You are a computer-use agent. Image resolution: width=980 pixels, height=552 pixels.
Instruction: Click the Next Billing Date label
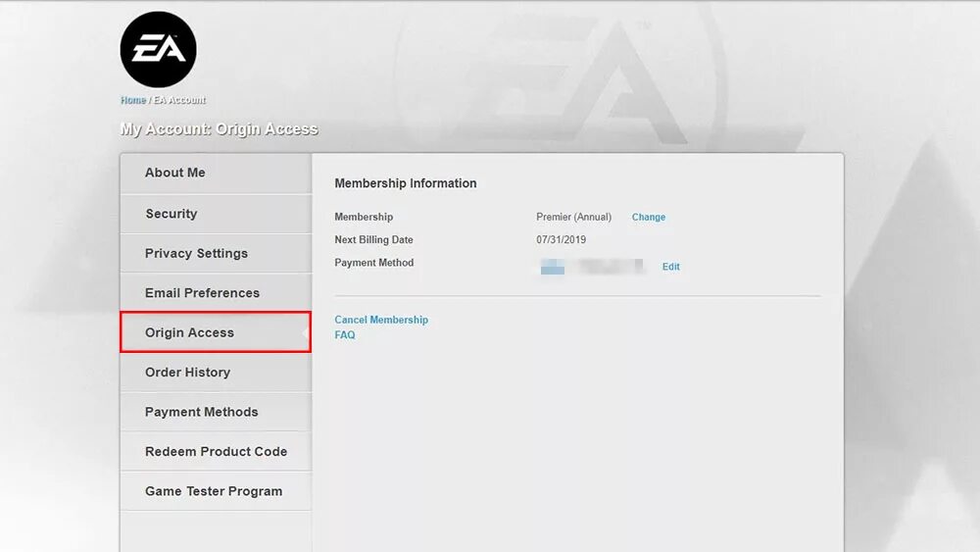tap(373, 239)
